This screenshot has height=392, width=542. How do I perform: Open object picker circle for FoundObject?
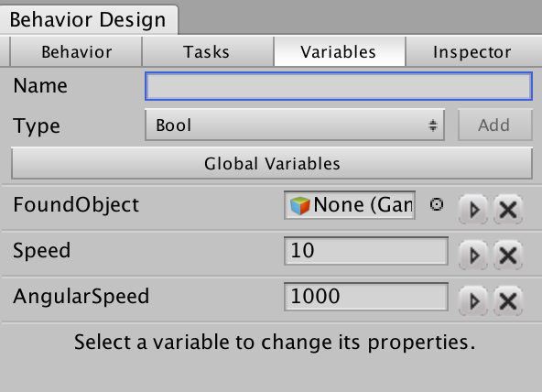tap(437, 204)
